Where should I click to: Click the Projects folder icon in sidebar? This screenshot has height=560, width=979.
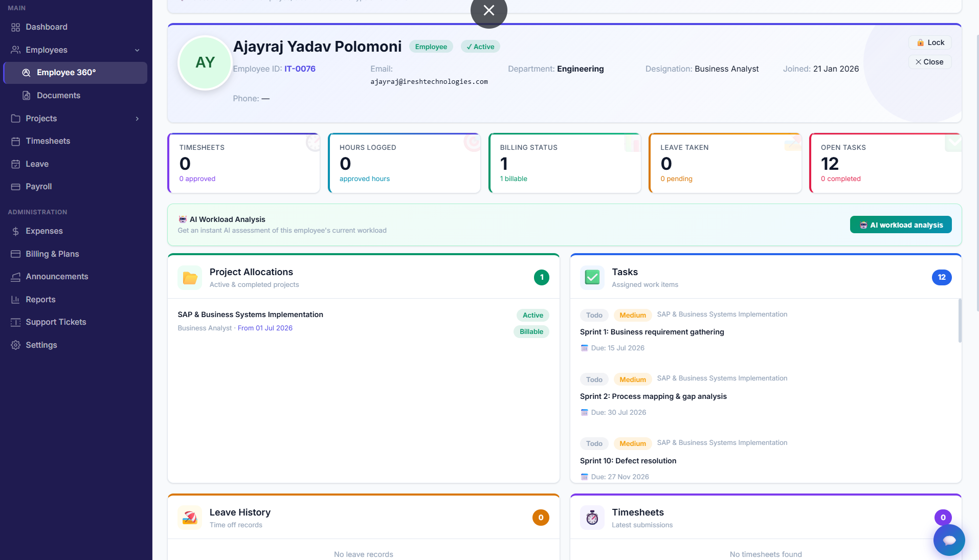(15, 118)
